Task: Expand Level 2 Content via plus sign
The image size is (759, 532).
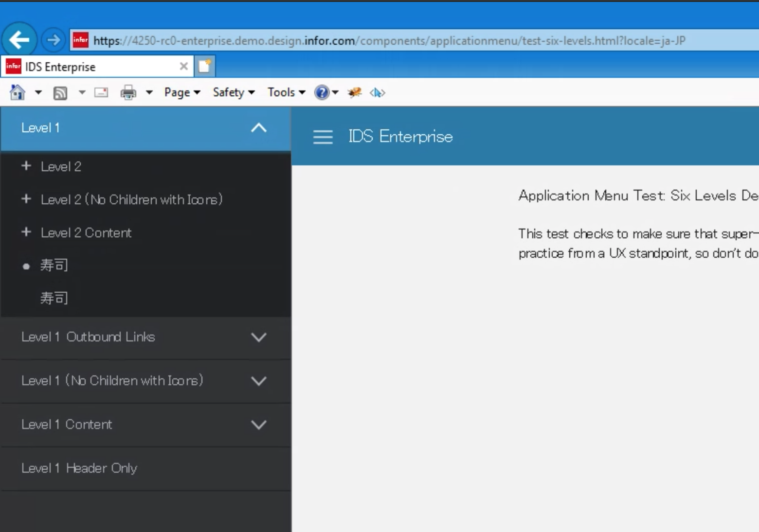Action: [26, 232]
